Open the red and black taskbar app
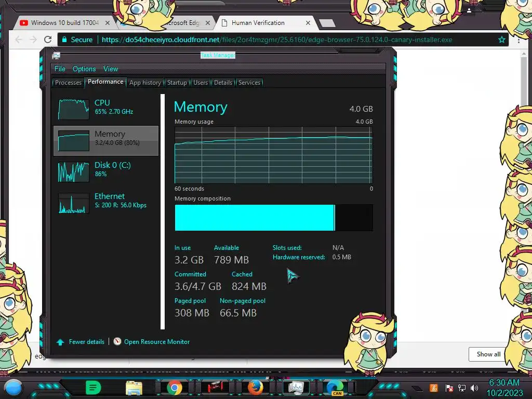This screenshot has height=399, width=532. [x=215, y=387]
